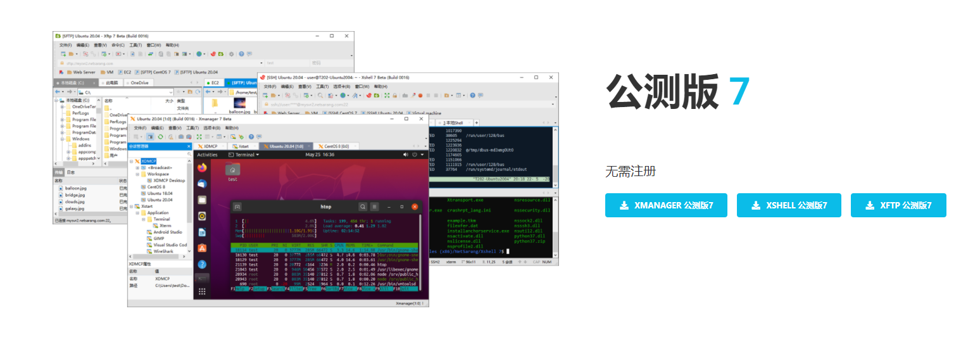Image resolution: width=980 pixels, height=344 pixels.
Task: Add a new tab with Xshell plus button
Action: coord(477,122)
